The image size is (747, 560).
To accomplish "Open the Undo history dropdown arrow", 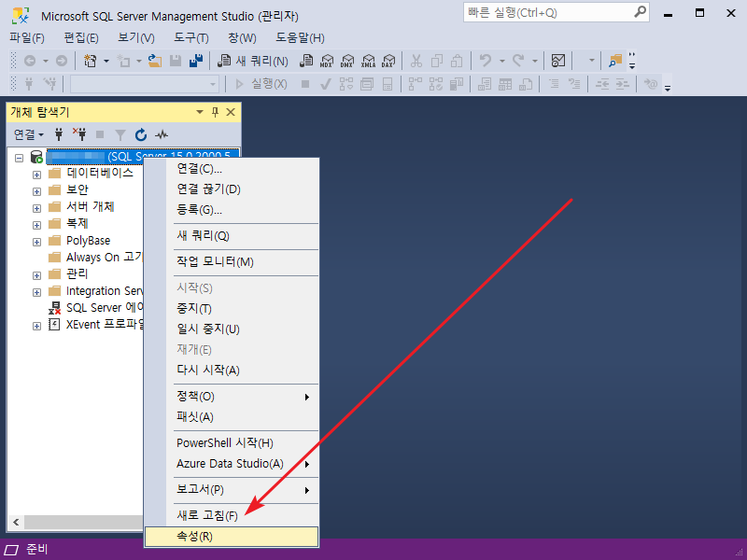I will pos(501,61).
